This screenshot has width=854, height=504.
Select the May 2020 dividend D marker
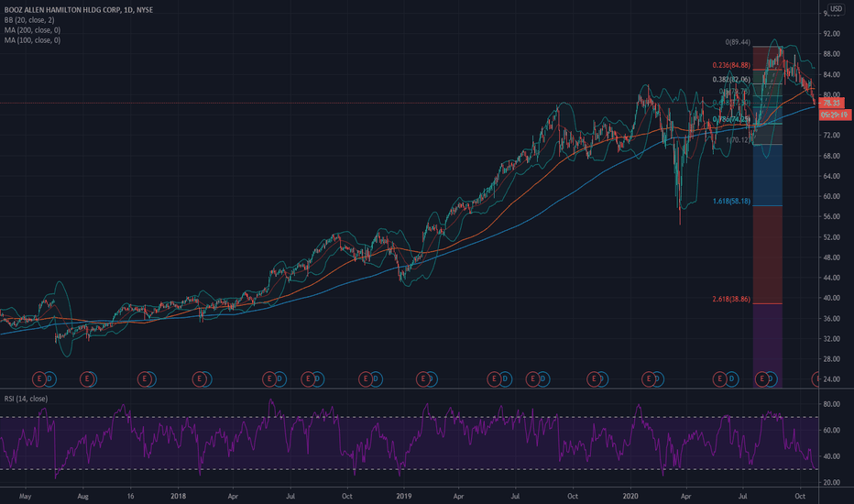coord(731,378)
